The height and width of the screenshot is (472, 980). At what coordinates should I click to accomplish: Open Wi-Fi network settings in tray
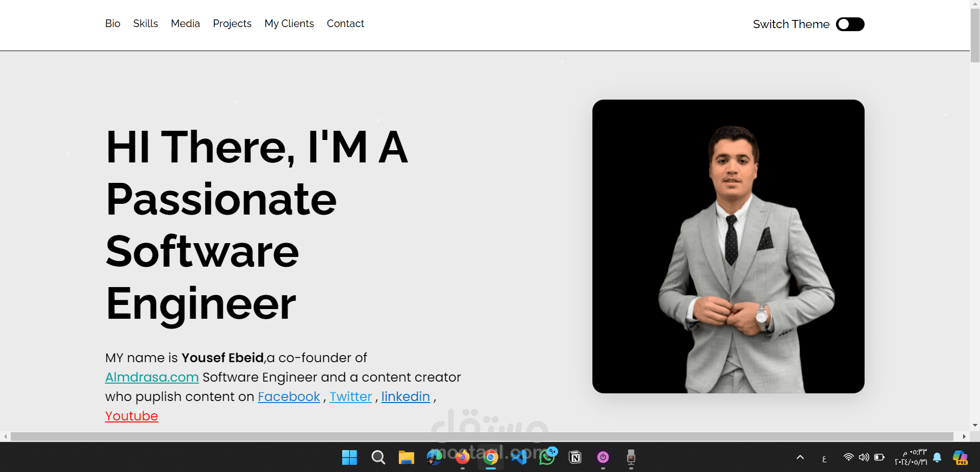pos(849,457)
